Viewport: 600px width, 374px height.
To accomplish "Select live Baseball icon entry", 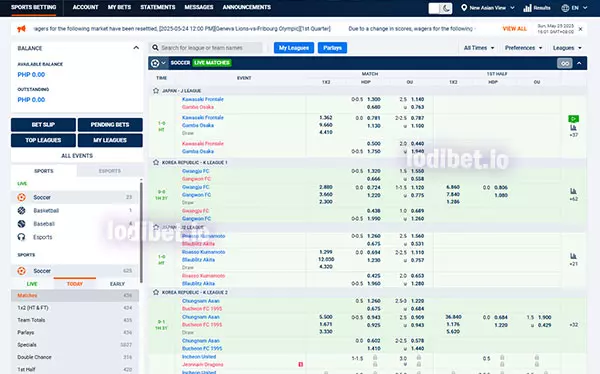I will 75,224.
